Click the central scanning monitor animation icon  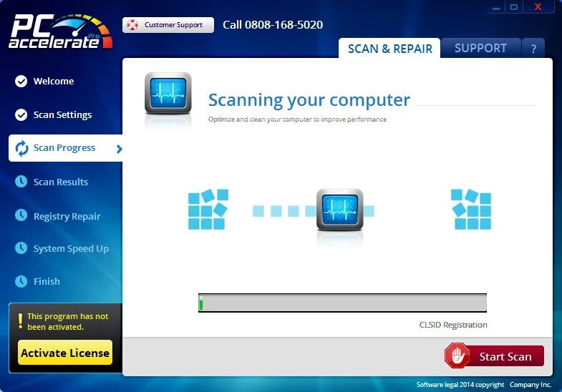340,210
